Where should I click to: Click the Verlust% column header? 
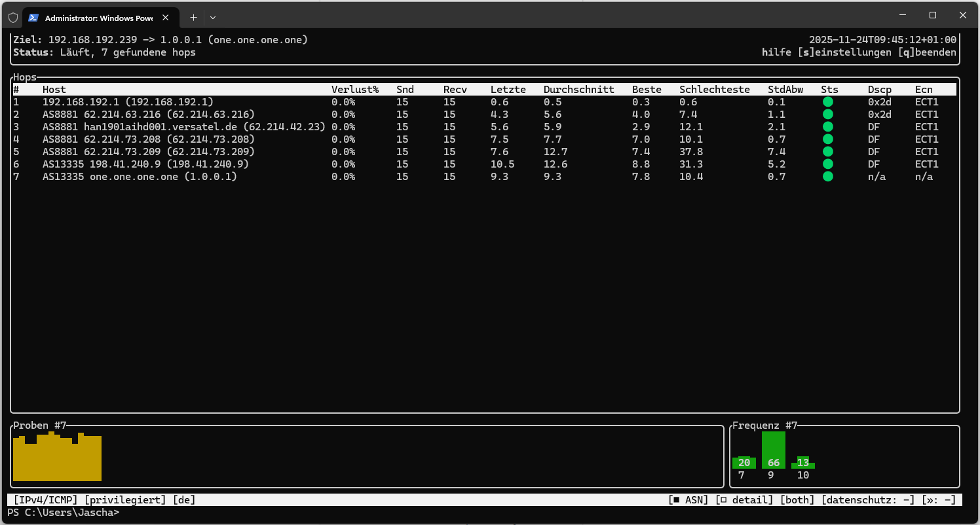tap(355, 90)
